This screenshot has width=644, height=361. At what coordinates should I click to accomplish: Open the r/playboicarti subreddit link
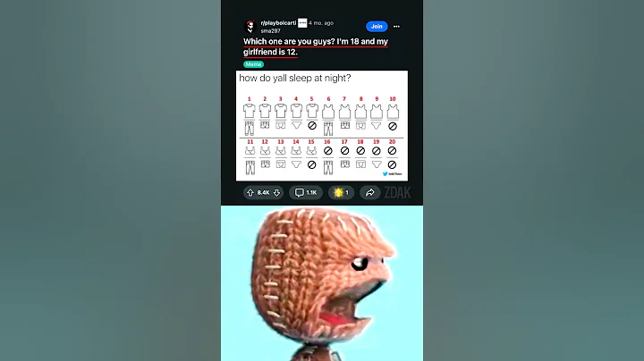[x=278, y=23]
